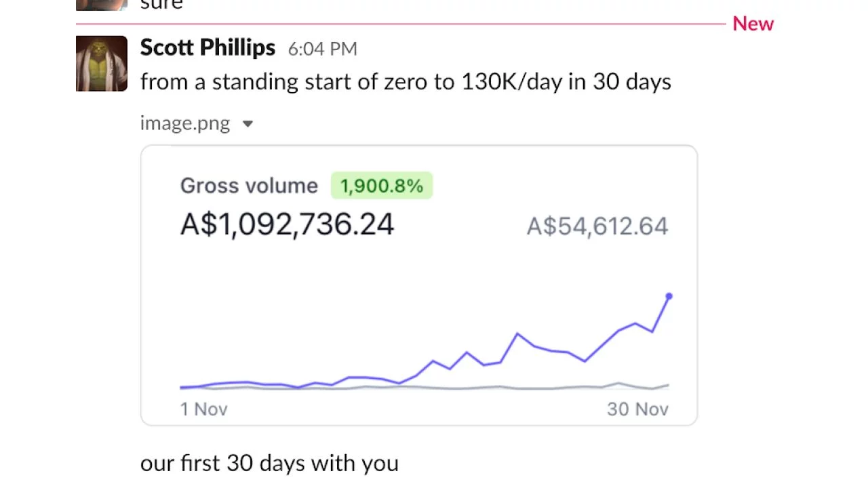Click the partial avatar above the New divider
868x488 pixels.
(101, 5)
